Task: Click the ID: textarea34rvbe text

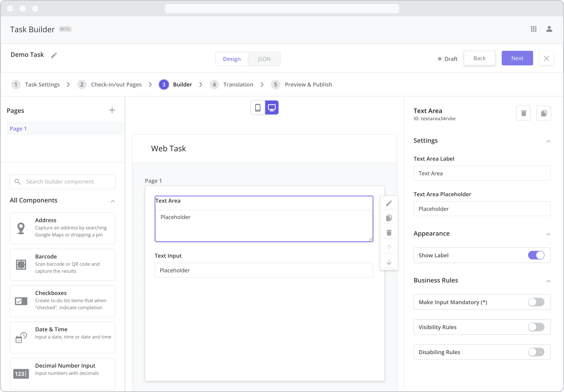Action: point(435,119)
